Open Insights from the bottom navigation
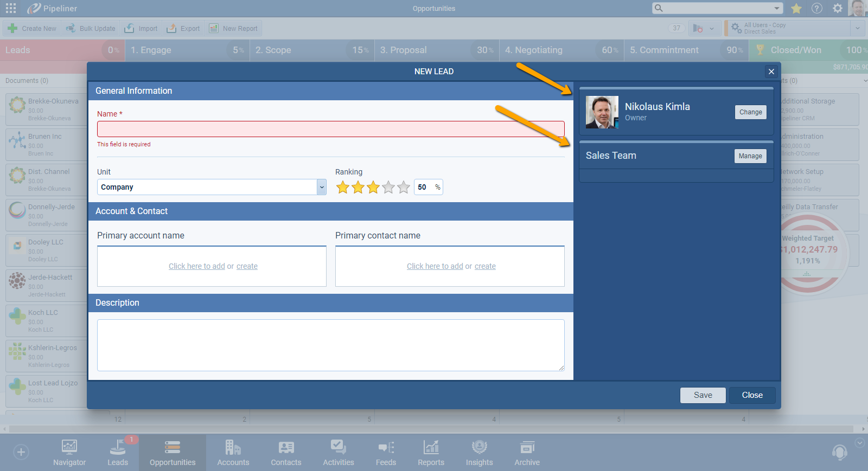This screenshot has height=471, width=868. tap(479, 452)
